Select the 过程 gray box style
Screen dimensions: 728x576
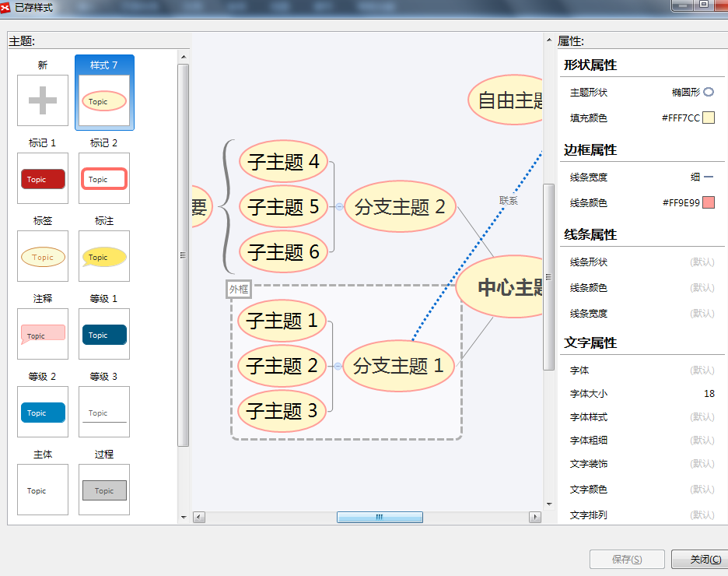104,490
